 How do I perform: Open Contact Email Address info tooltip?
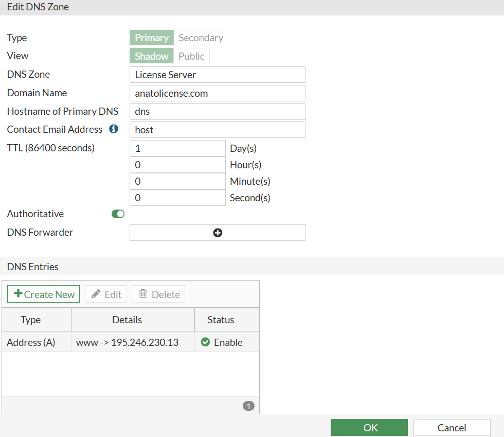click(114, 129)
